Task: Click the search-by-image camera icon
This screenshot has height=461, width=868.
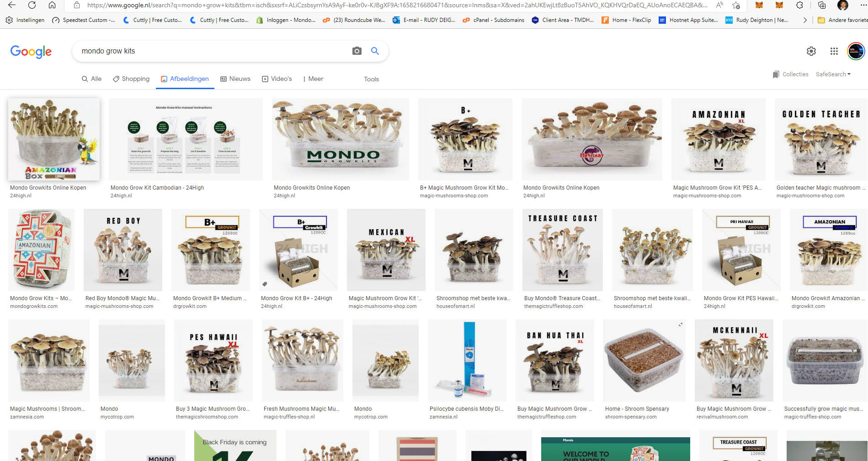Action: pos(357,51)
